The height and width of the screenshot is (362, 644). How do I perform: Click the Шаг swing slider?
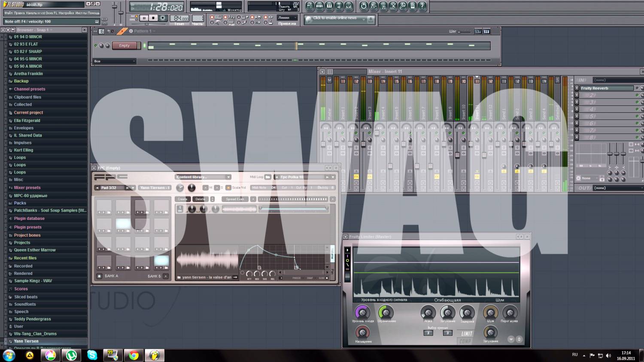coord(465,31)
